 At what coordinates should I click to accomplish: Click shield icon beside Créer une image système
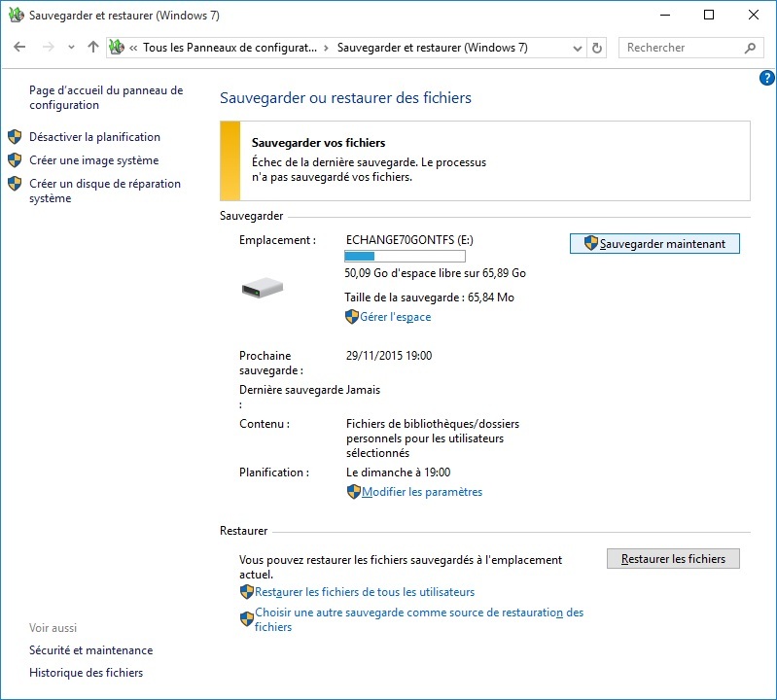coord(15,160)
